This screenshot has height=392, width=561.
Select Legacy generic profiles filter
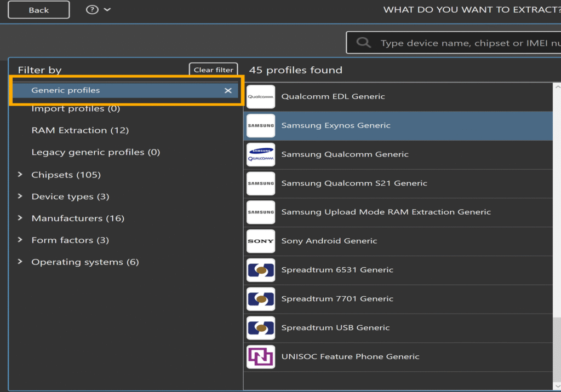(95, 152)
